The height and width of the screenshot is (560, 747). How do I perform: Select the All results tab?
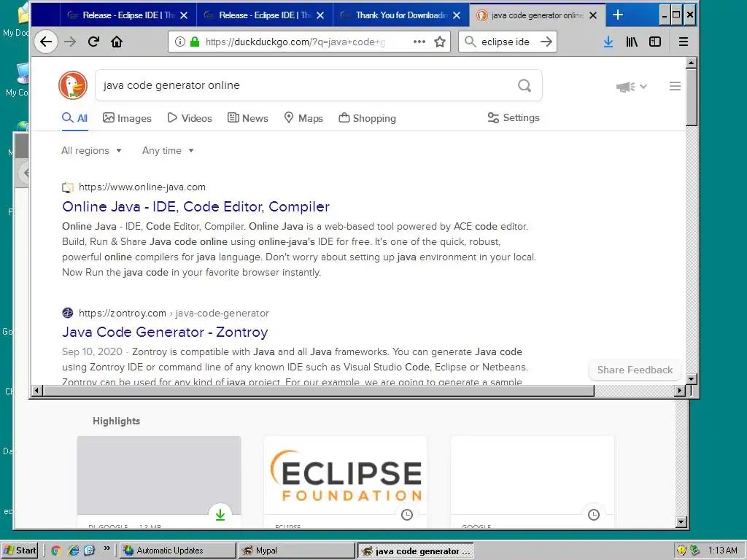75,118
